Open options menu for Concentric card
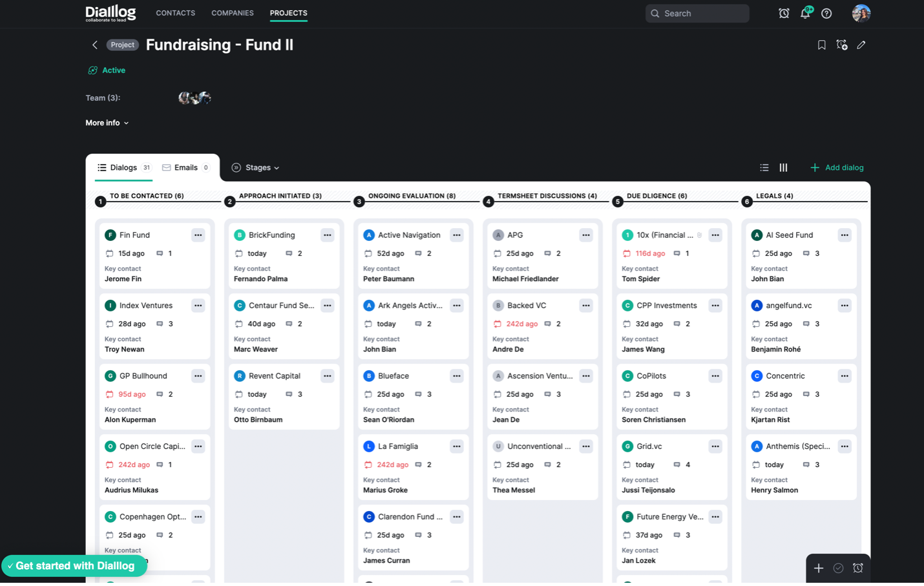The image size is (924, 586). click(845, 376)
